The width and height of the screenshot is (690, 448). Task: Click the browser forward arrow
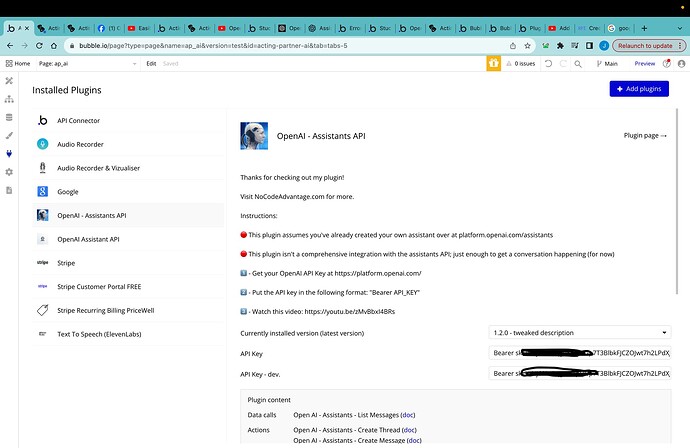25,45
